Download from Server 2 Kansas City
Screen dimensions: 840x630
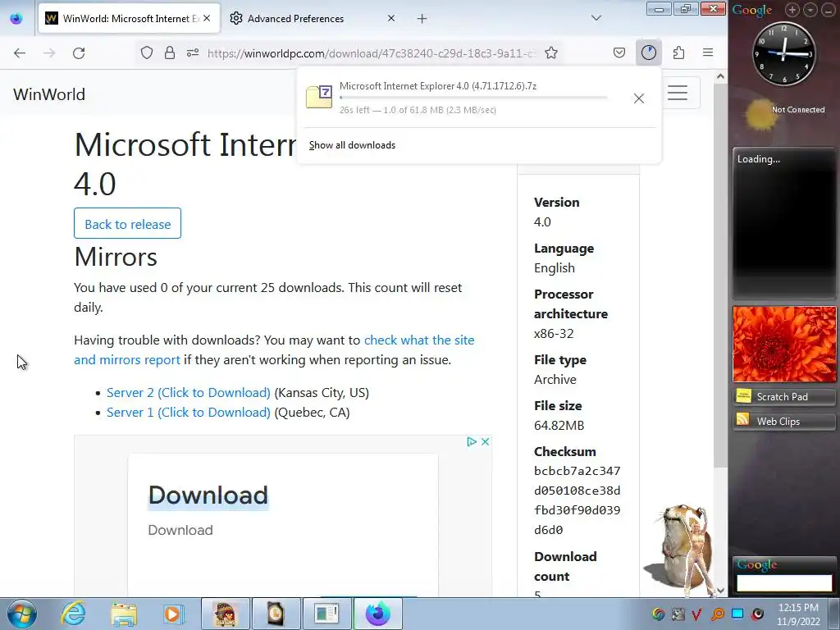pyautogui.click(x=189, y=393)
